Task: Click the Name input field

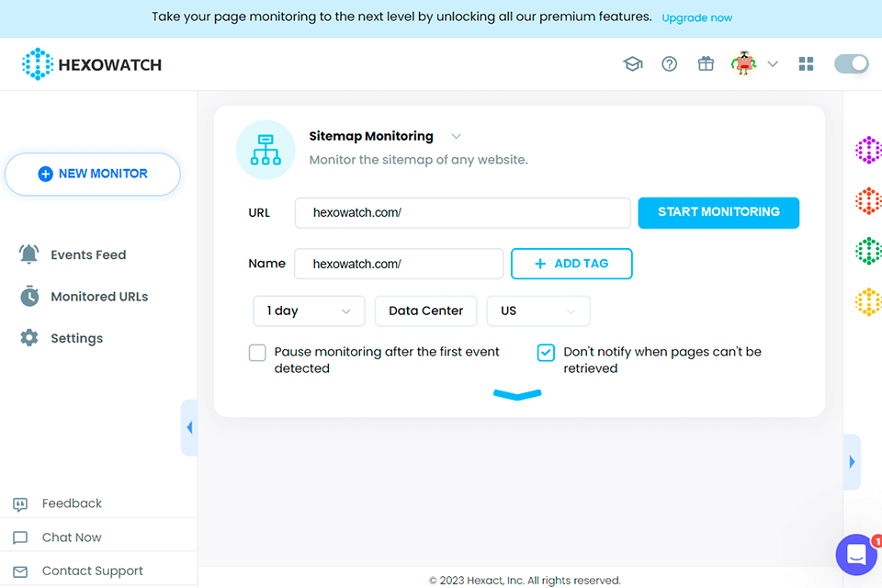Action: (x=399, y=264)
